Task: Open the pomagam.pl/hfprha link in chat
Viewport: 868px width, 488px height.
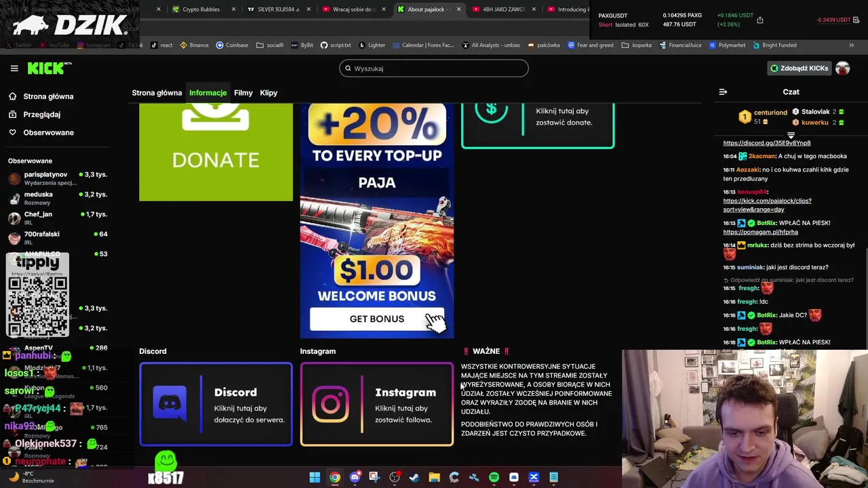Action: point(760,232)
